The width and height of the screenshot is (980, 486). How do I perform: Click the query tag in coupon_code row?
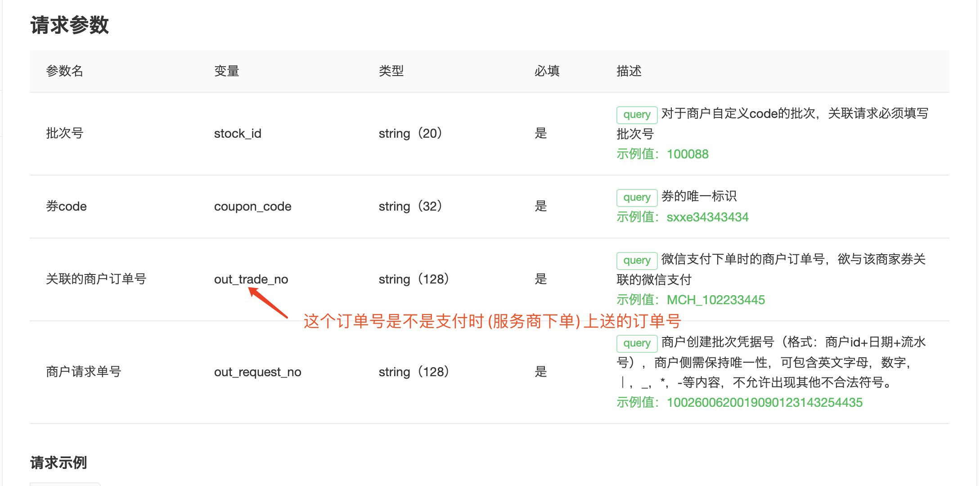(x=637, y=197)
